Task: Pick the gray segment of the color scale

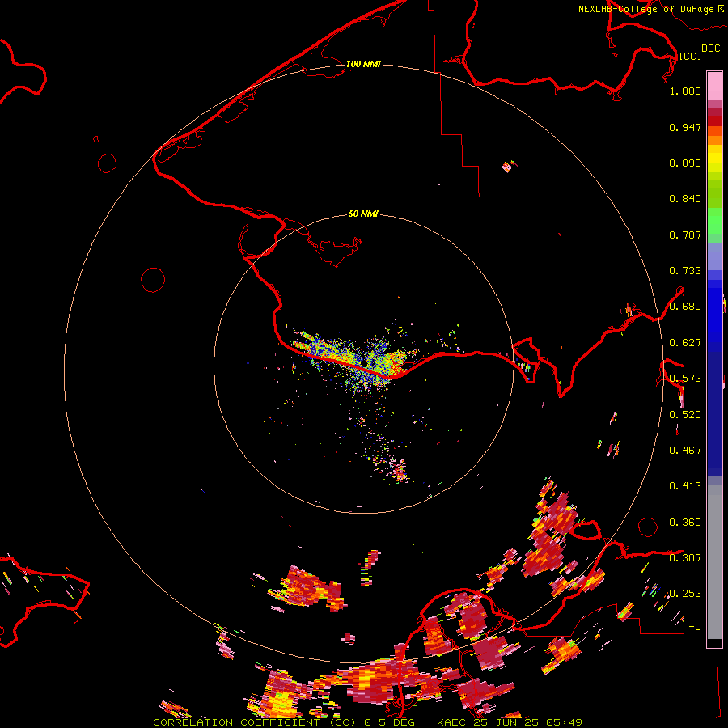Action: 714,562
